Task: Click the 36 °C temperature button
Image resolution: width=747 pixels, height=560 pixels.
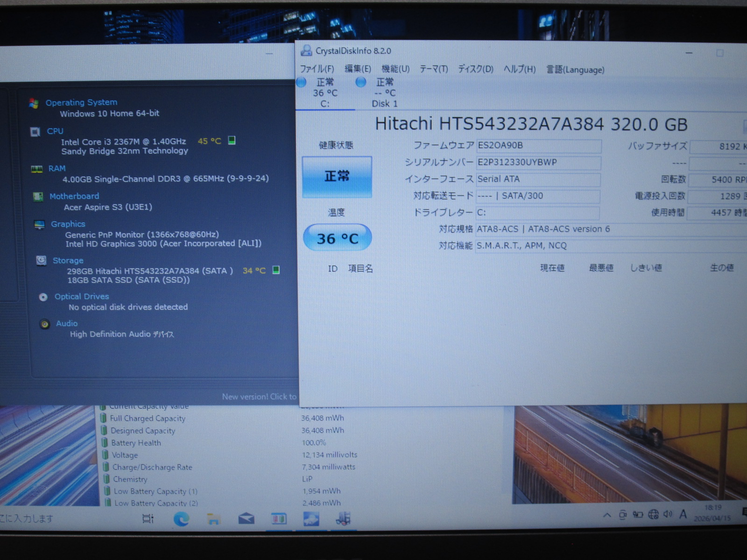Action: click(x=337, y=238)
